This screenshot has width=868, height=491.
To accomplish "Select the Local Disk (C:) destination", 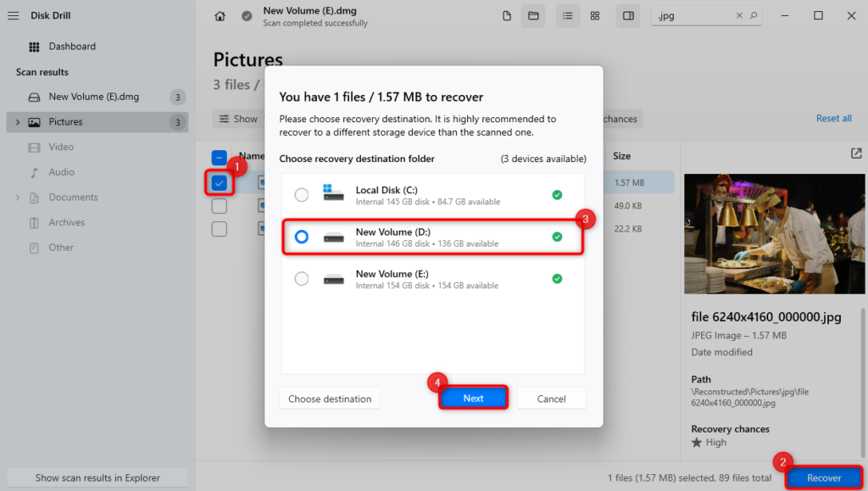I will (x=302, y=194).
